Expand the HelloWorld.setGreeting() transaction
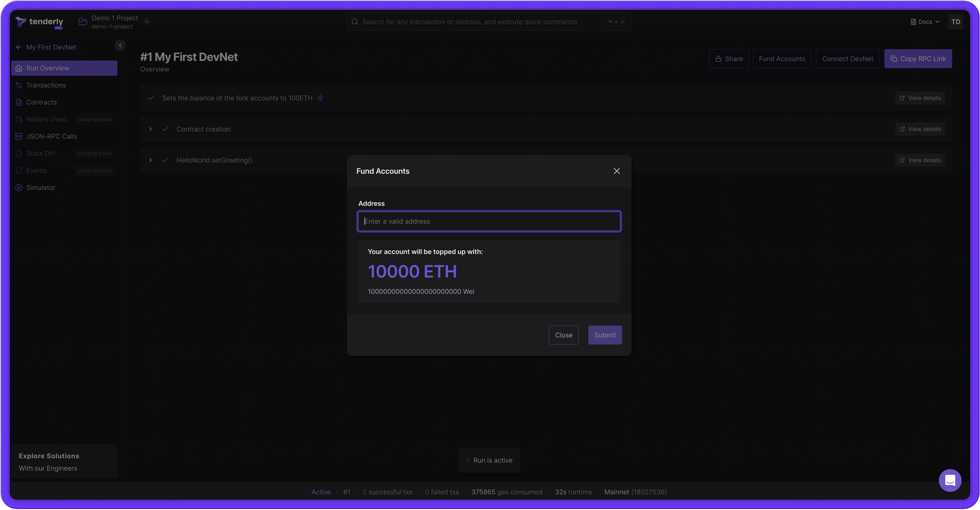The image size is (980, 510). coord(150,160)
